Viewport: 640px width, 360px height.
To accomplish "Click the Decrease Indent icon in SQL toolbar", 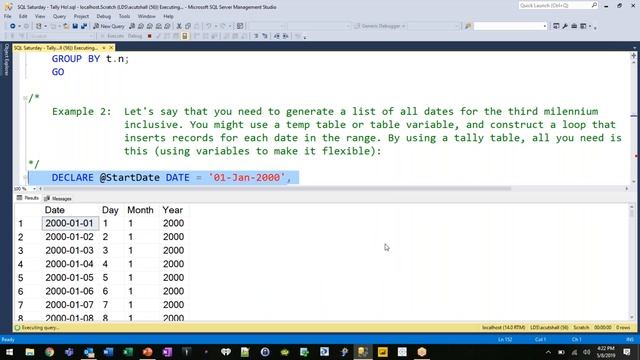I will [276, 36].
